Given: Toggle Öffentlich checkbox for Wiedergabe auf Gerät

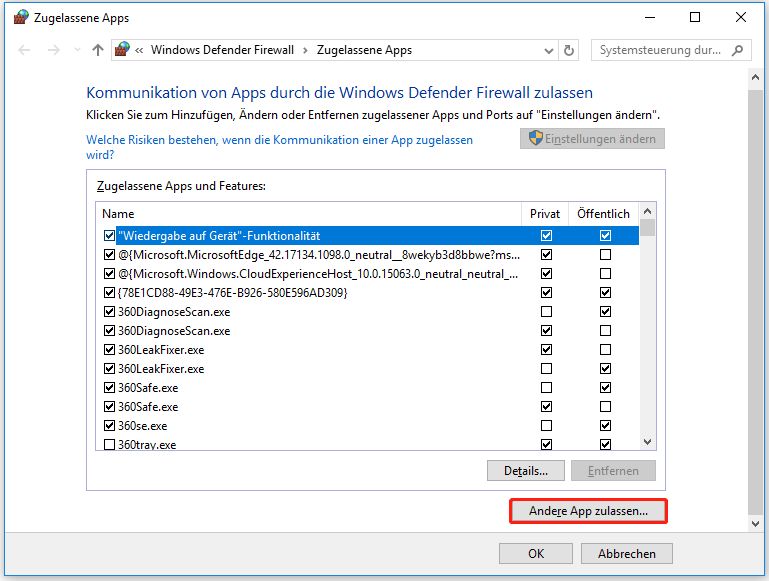Looking at the screenshot, I should tap(605, 235).
